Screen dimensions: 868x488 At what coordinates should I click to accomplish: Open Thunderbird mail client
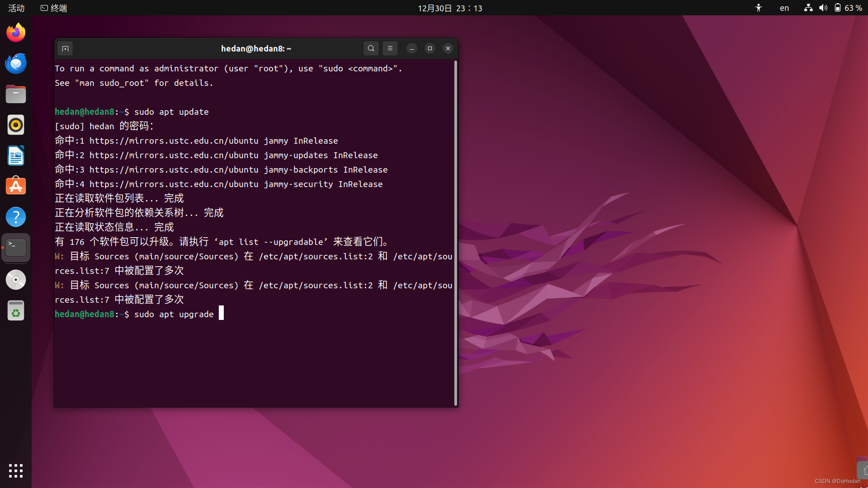pos(16,64)
